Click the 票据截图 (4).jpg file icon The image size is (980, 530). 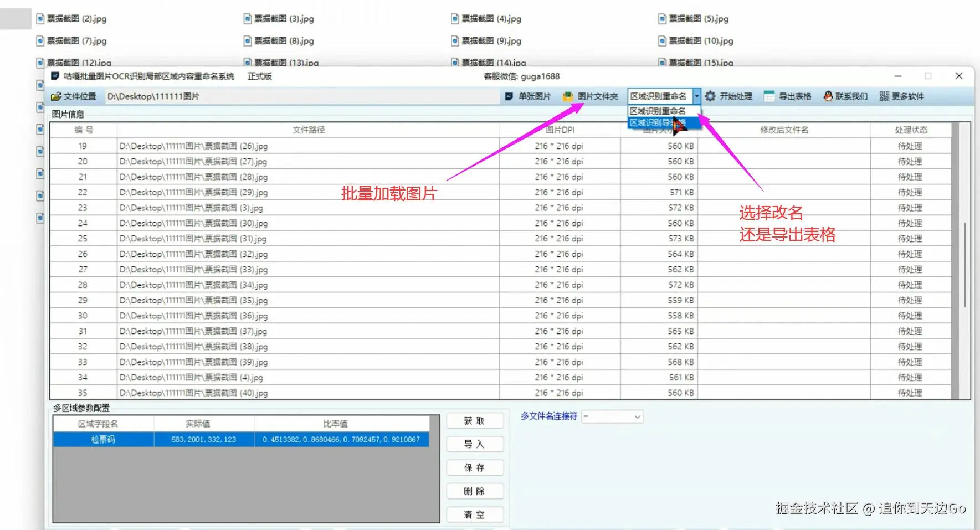pos(455,19)
